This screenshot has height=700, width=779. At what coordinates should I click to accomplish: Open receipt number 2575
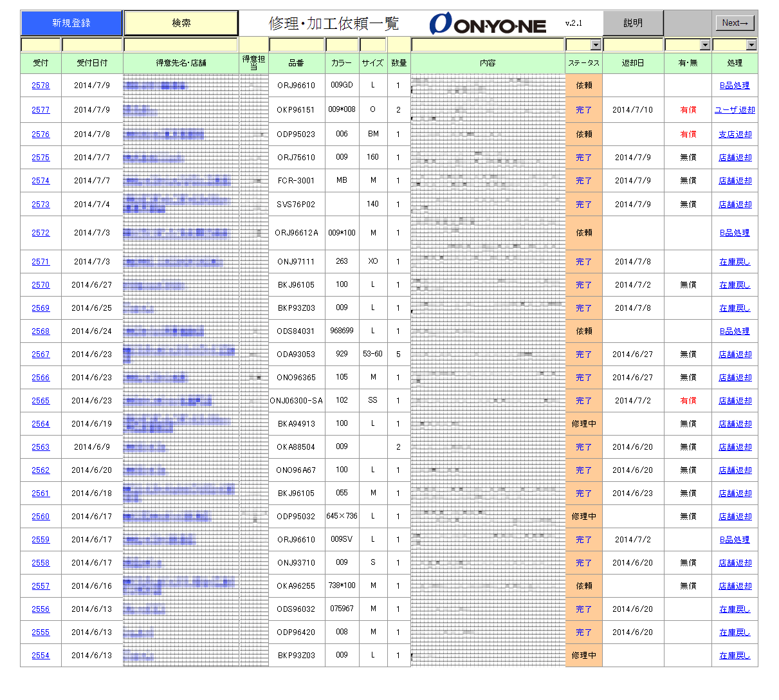[x=41, y=158]
